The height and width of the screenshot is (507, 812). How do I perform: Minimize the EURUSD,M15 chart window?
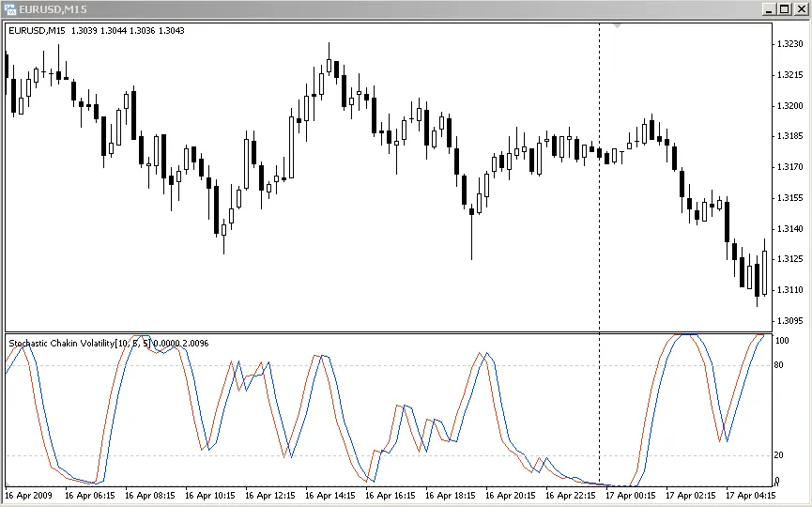tap(768, 9)
